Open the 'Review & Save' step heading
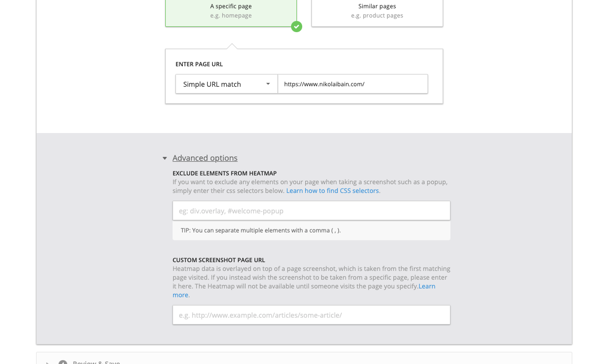This screenshot has height=364, width=603. [97, 363]
